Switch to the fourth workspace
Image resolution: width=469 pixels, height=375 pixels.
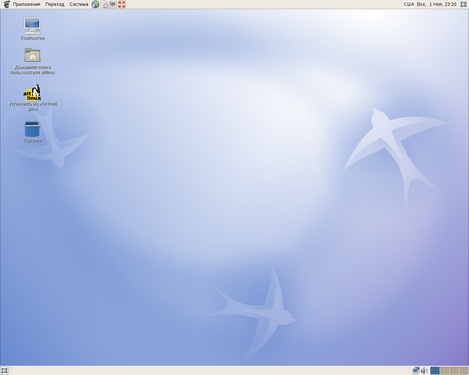coord(464,370)
